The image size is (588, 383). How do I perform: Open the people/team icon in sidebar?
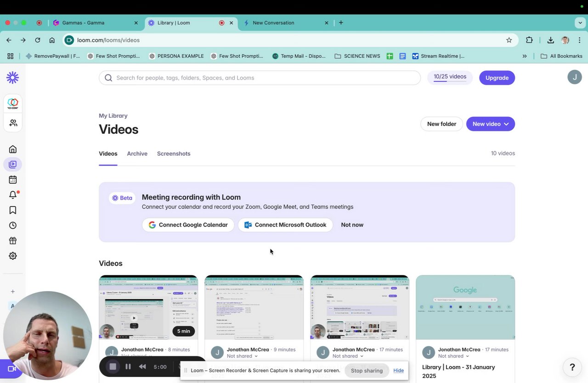coord(13,123)
